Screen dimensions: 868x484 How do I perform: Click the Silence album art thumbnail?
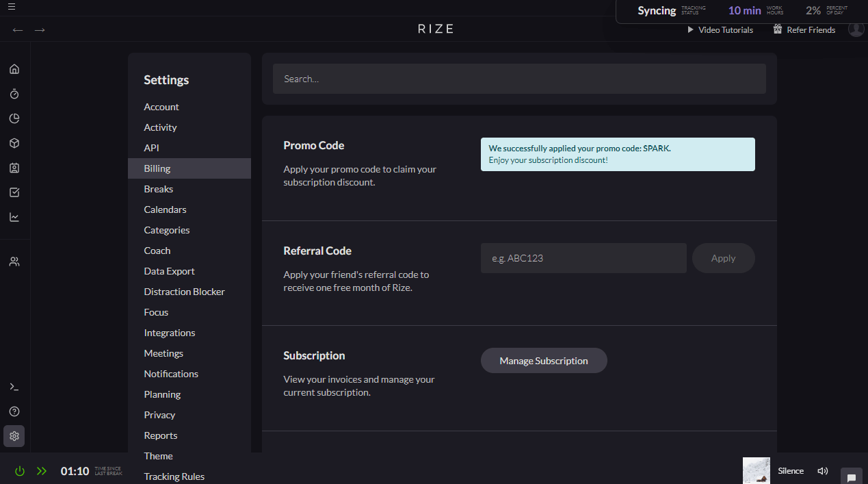point(757,471)
